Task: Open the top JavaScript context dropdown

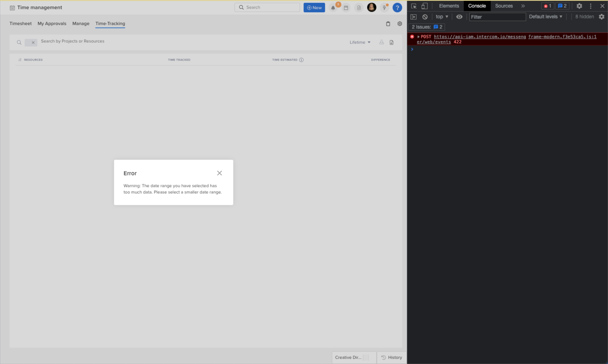Action: (442, 17)
